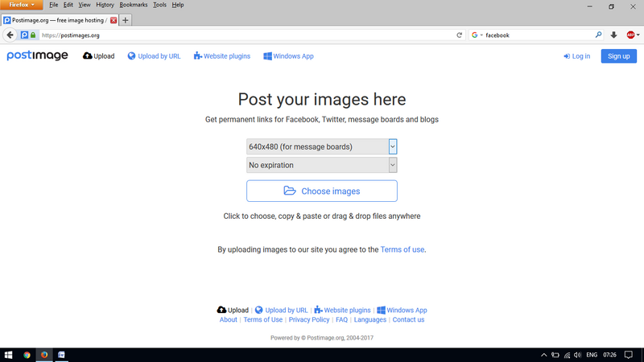Click the Adblock Plus toolbar icon
Image resolution: width=644 pixels, height=362 pixels.
click(x=631, y=35)
